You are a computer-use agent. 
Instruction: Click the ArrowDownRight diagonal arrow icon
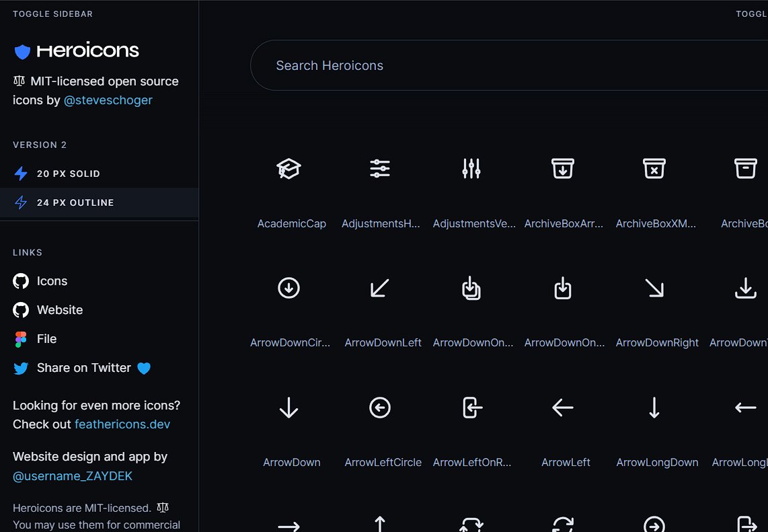tap(654, 288)
